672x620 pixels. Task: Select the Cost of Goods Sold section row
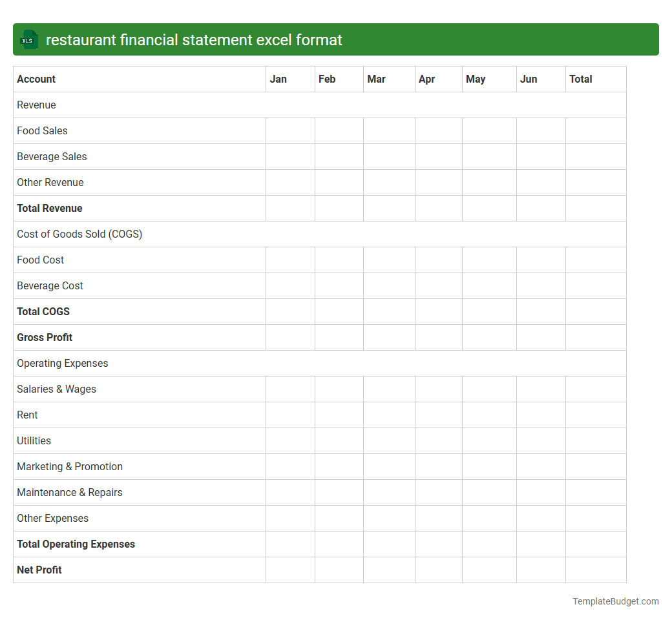pos(79,234)
